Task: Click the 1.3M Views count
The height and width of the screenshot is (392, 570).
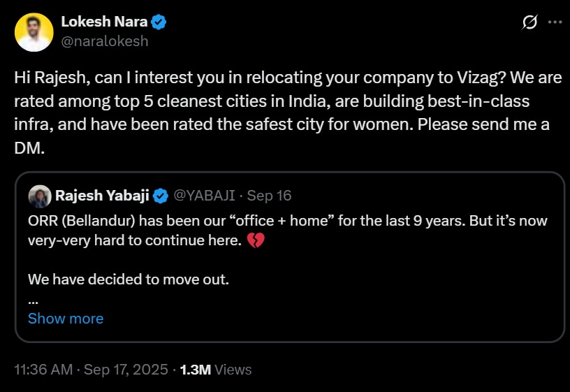Action: 215,370
